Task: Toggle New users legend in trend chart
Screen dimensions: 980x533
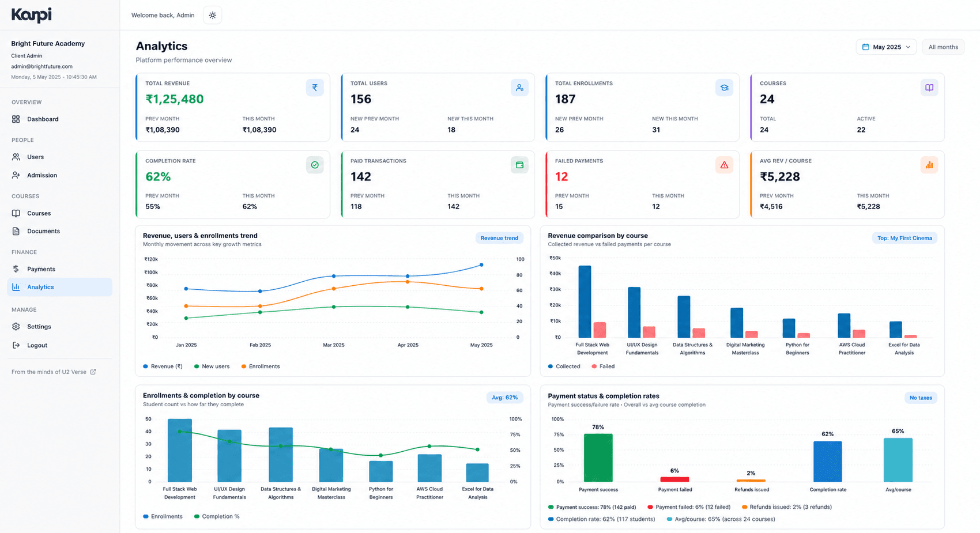Action: tap(212, 366)
